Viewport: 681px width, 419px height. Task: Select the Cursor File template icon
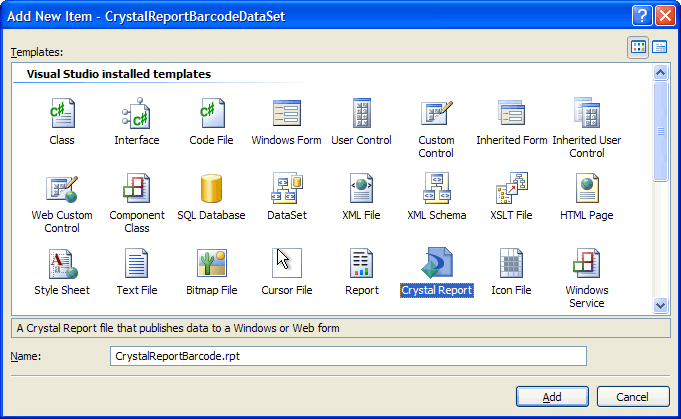(x=287, y=263)
